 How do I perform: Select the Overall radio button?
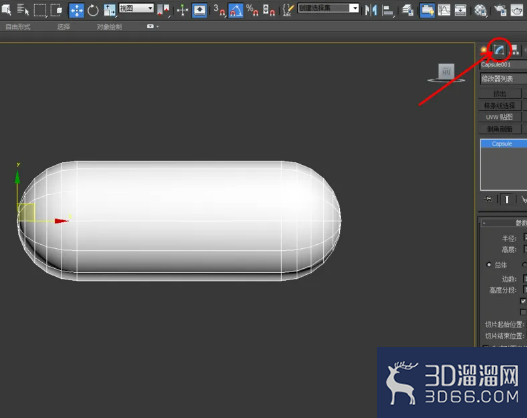pos(489,265)
